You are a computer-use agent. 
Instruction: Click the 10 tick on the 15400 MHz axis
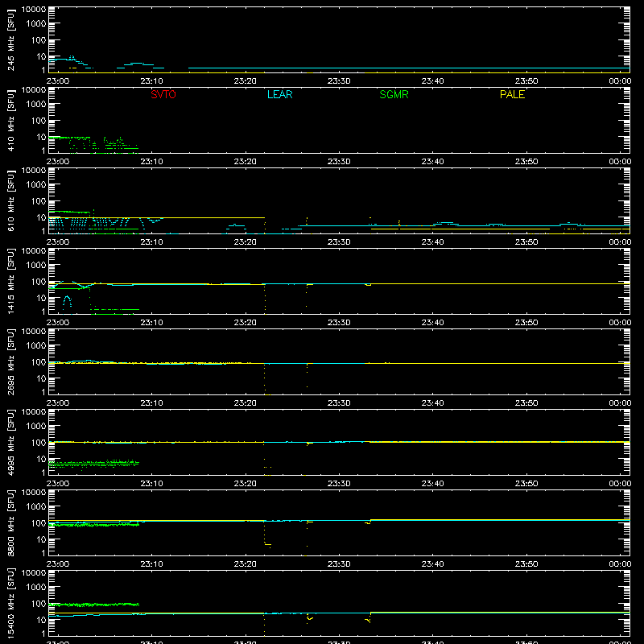point(41,620)
